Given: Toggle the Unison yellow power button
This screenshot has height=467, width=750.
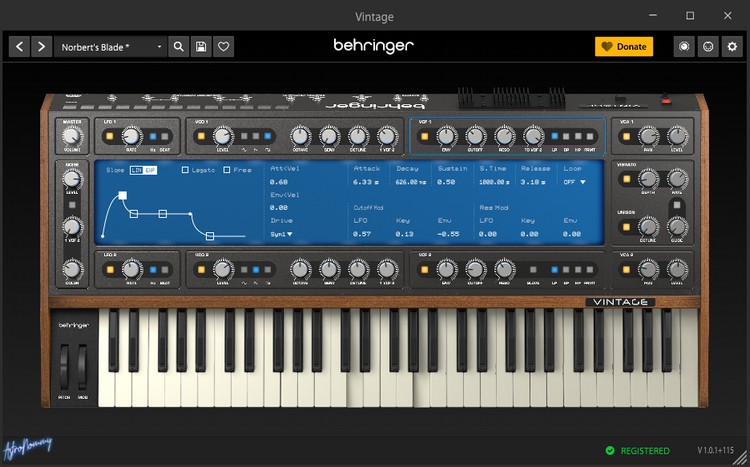Looking at the screenshot, I should click(x=626, y=227).
